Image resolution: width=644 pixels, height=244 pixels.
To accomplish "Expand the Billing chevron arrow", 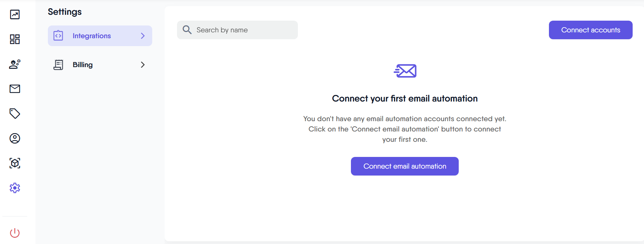I will pyautogui.click(x=143, y=65).
